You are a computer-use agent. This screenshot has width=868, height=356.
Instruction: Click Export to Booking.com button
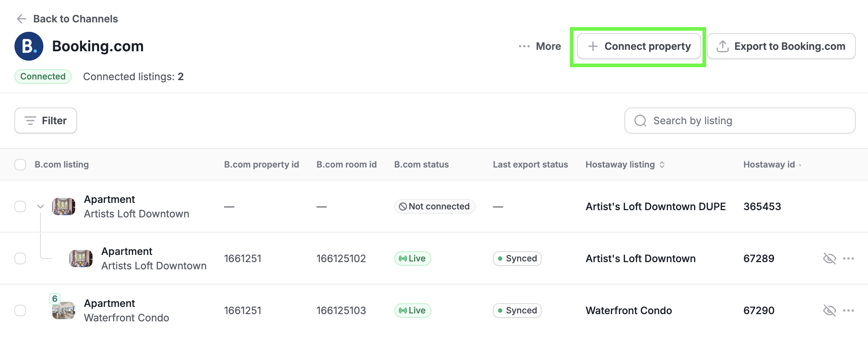pos(781,46)
